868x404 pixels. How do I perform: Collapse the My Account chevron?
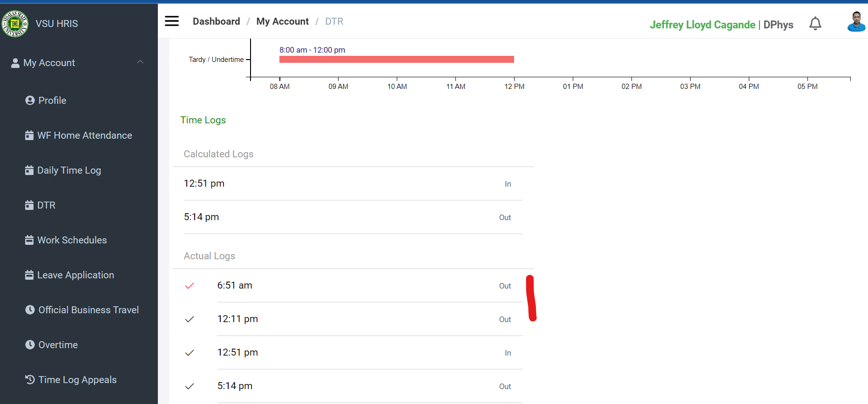140,62
